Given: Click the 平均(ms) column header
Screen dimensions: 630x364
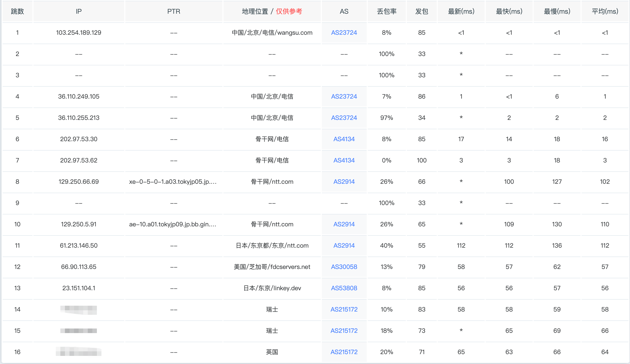Looking at the screenshot, I should [605, 11].
